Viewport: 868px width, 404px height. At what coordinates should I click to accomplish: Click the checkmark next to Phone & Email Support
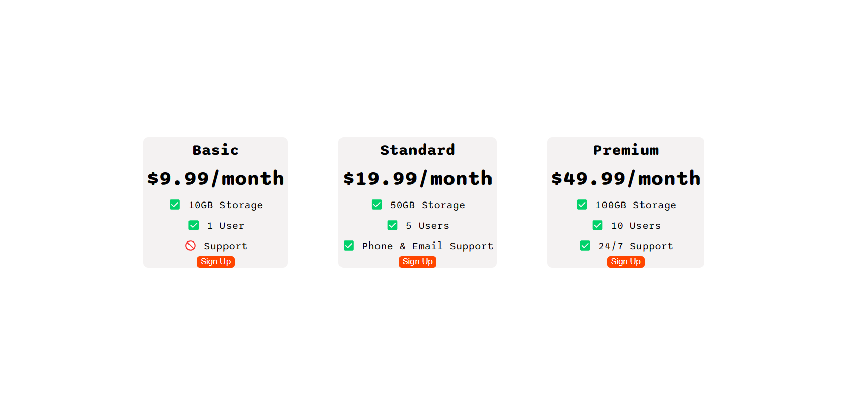coord(349,246)
